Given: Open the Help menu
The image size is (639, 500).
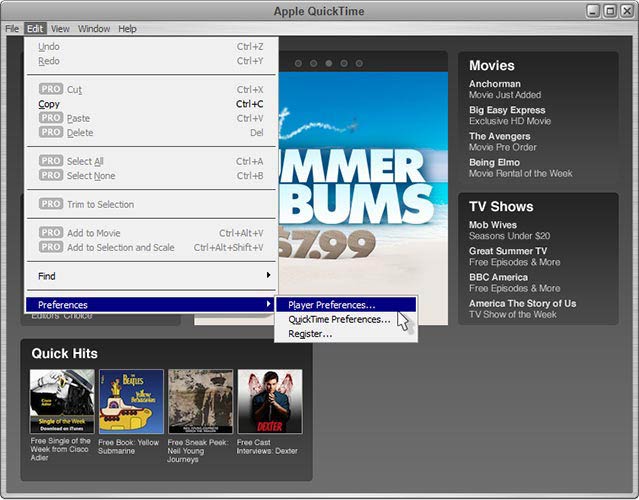Looking at the screenshot, I should click(127, 29).
